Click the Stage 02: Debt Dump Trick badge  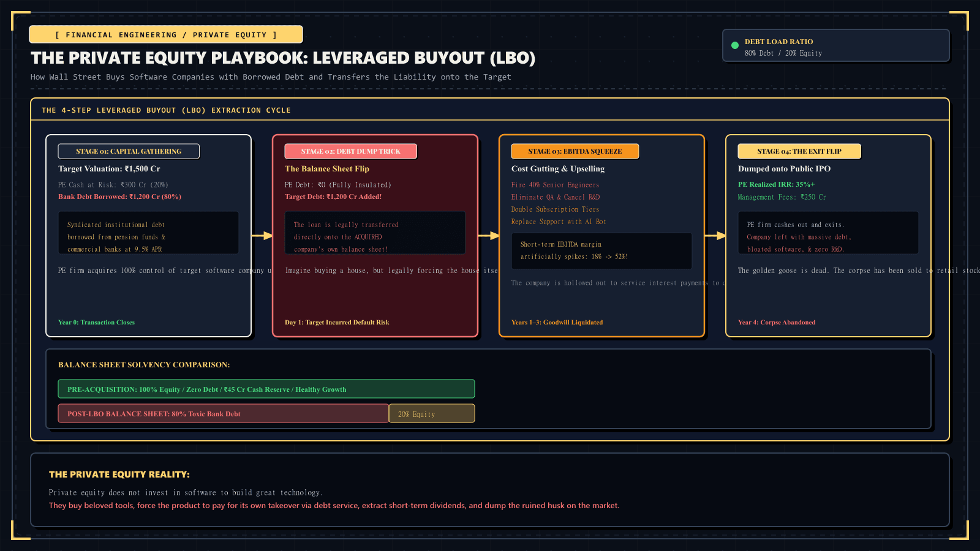coord(350,151)
